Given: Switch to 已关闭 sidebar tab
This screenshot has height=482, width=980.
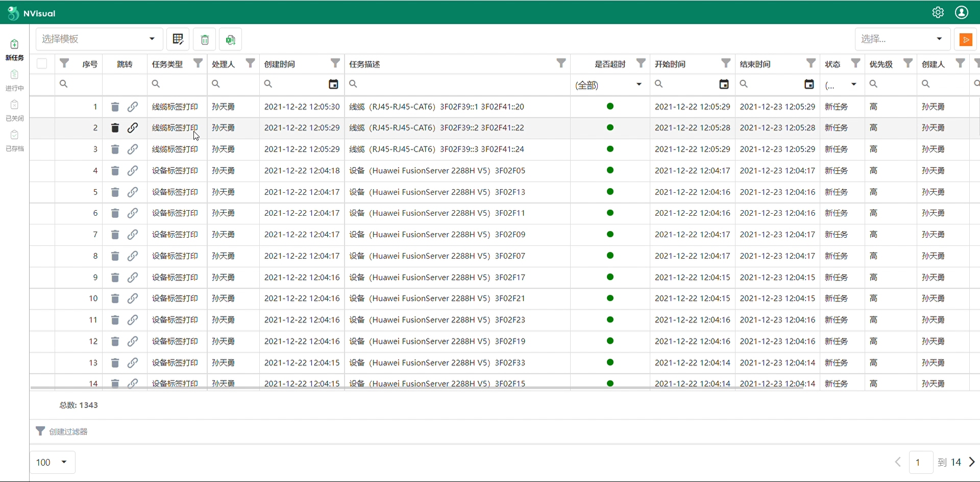Looking at the screenshot, I should (14, 111).
